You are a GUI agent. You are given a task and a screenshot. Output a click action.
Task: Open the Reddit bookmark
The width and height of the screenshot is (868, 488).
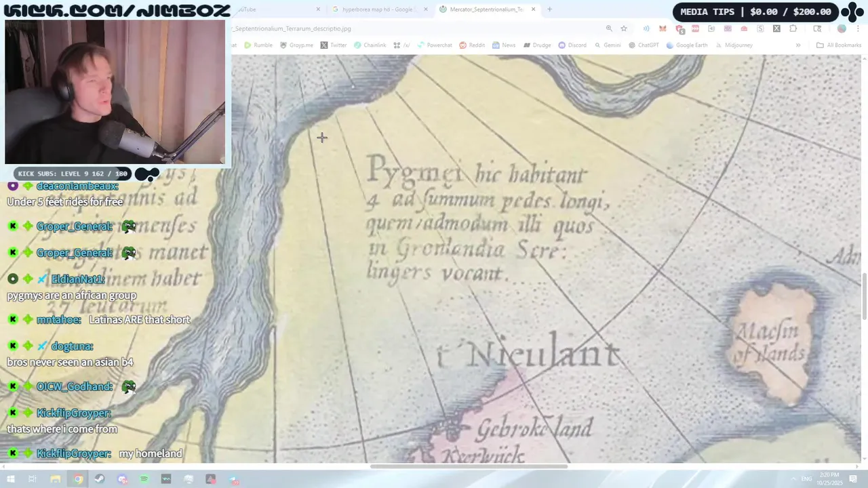(472, 45)
